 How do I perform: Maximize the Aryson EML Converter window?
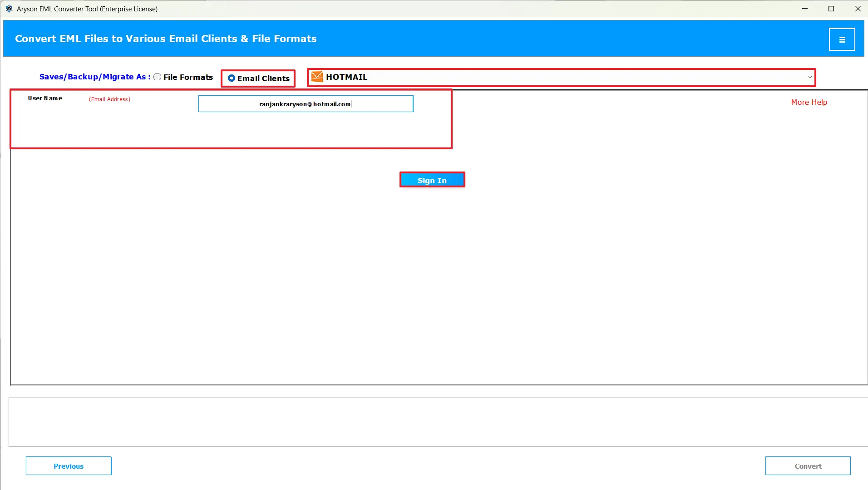click(x=831, y=9)
